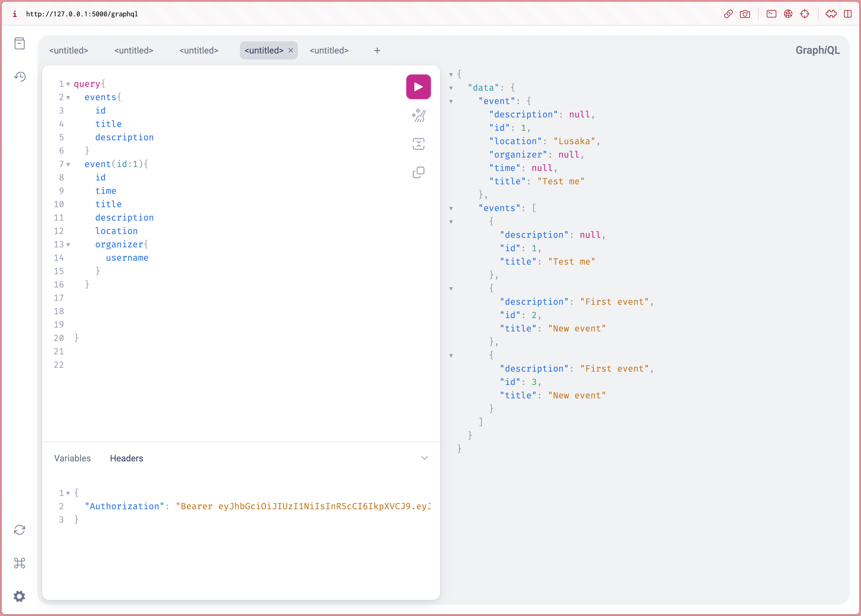Image resolution: width=861 pixels, height=616 pixels.
Task: Collapse the "events" array in response
Action: coord(451,208)
